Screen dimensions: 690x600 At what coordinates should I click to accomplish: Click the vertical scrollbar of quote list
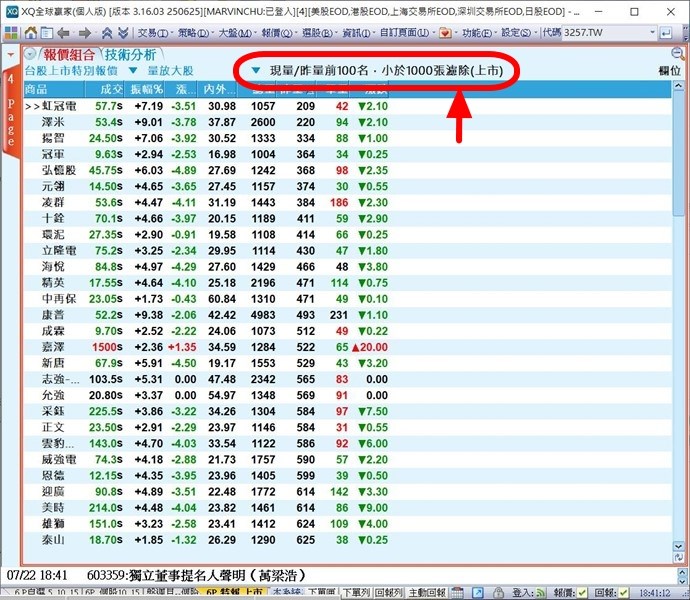tap(681, 300)
